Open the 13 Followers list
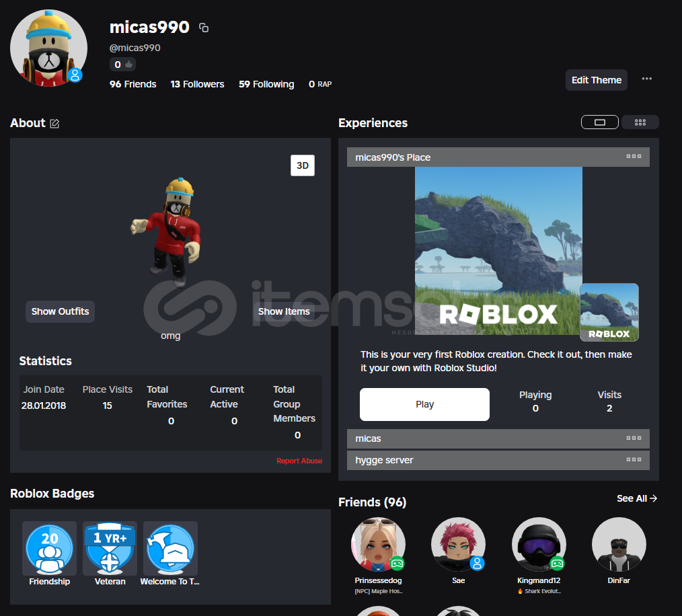 [198, 84]
